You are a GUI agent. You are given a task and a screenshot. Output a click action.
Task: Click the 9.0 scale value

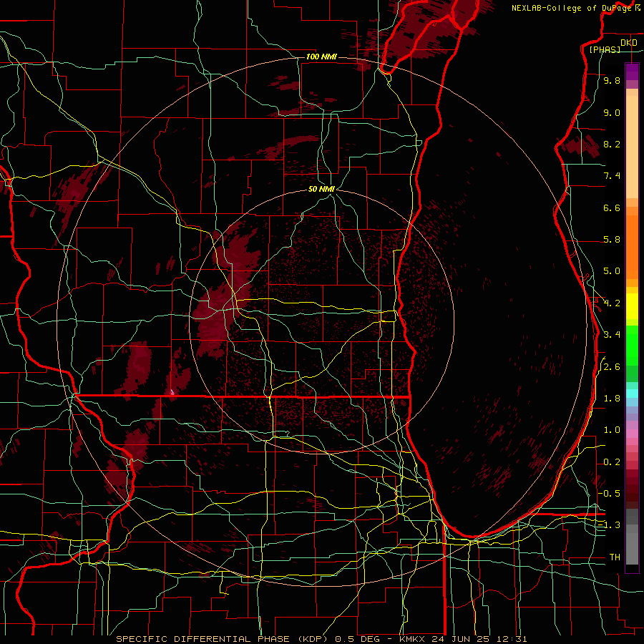(612, 112)
